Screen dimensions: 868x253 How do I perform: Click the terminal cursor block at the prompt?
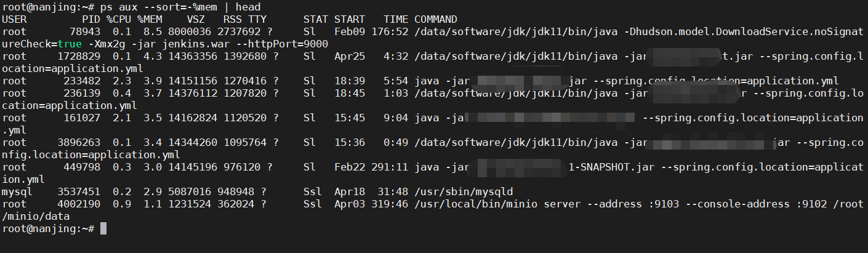pos(103,229)
